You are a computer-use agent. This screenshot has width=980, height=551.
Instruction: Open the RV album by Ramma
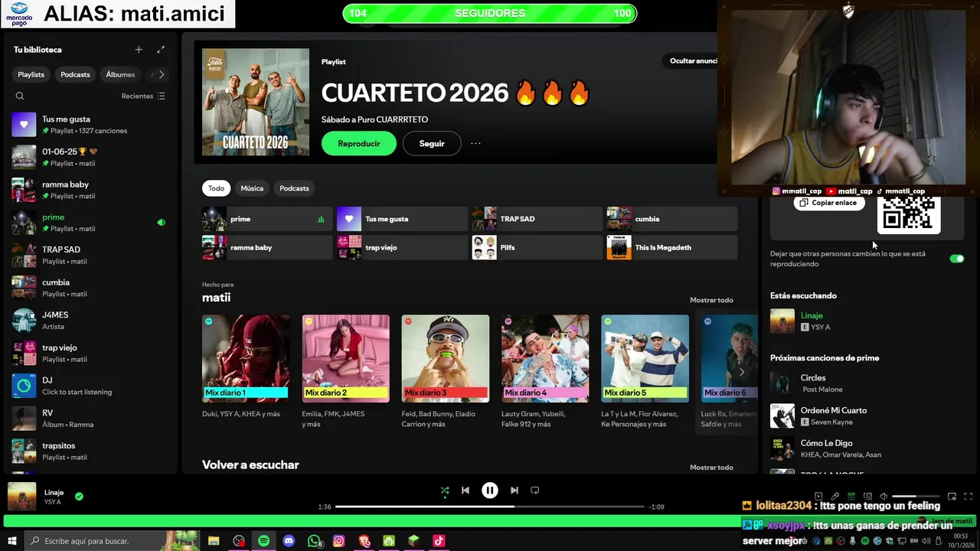click(89, 418)
